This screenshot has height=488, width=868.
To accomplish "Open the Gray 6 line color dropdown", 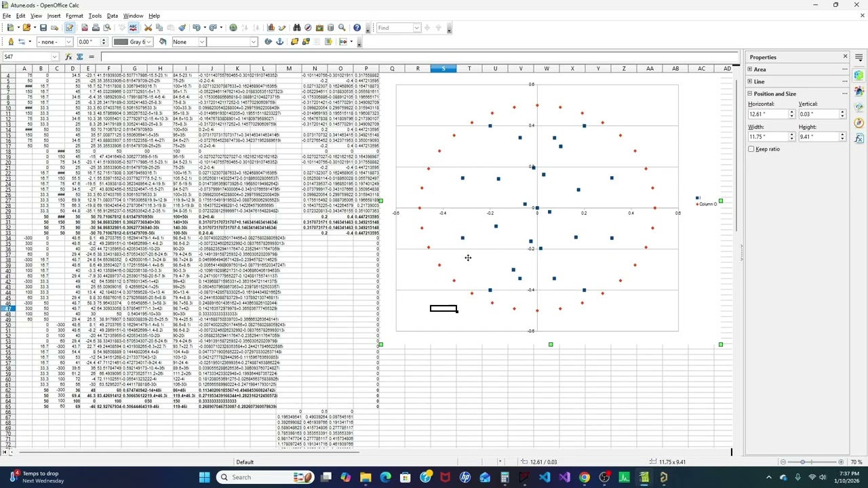I will (149, 42).
